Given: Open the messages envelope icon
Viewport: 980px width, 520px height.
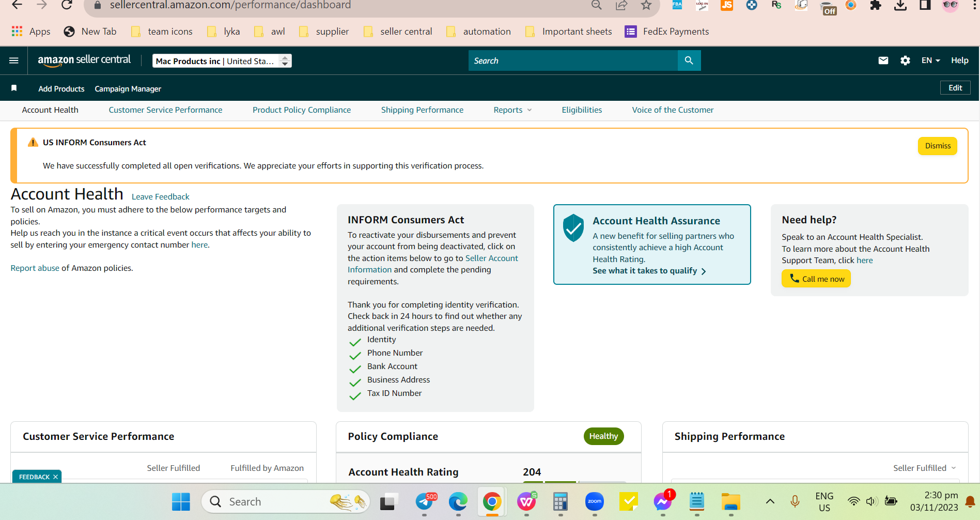Looking at the screenshot, I should 883,60.
